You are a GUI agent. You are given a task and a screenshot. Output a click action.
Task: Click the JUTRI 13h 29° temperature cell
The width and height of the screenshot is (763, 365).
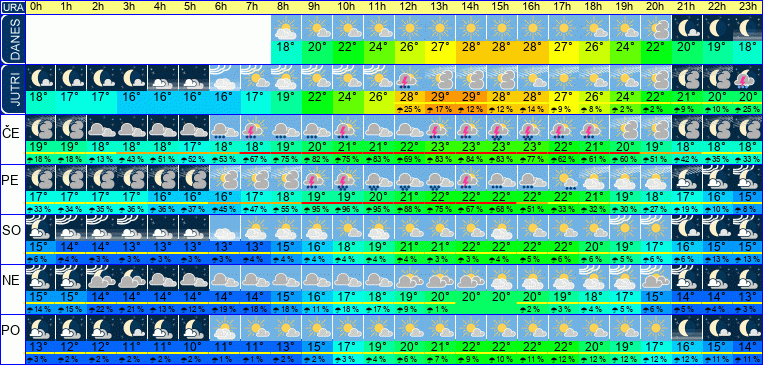tap(440, 96)
